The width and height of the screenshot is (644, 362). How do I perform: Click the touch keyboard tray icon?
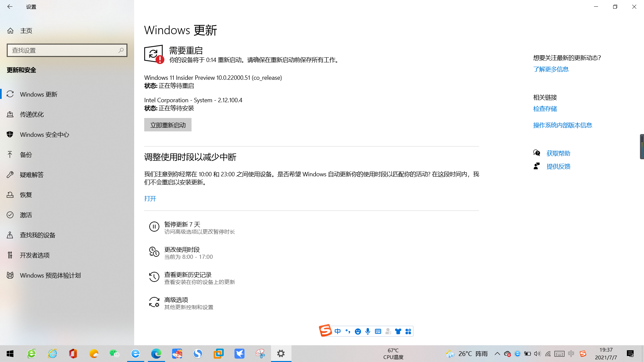[559, 354]
